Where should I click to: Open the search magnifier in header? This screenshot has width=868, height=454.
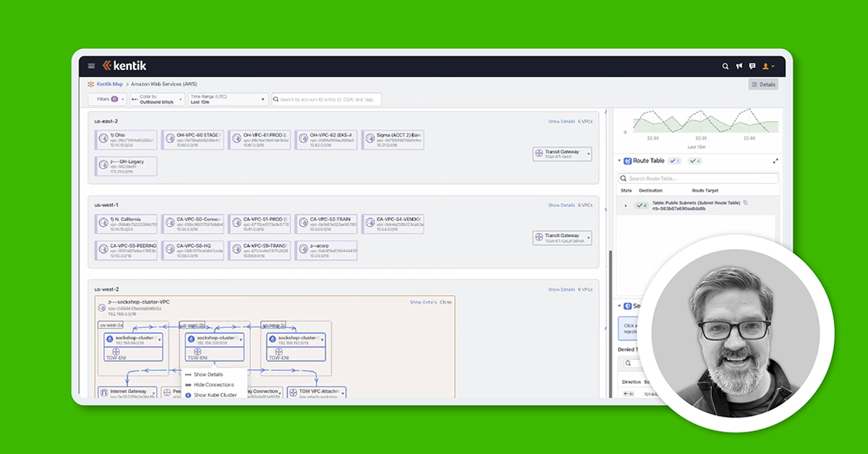point(726,66)
